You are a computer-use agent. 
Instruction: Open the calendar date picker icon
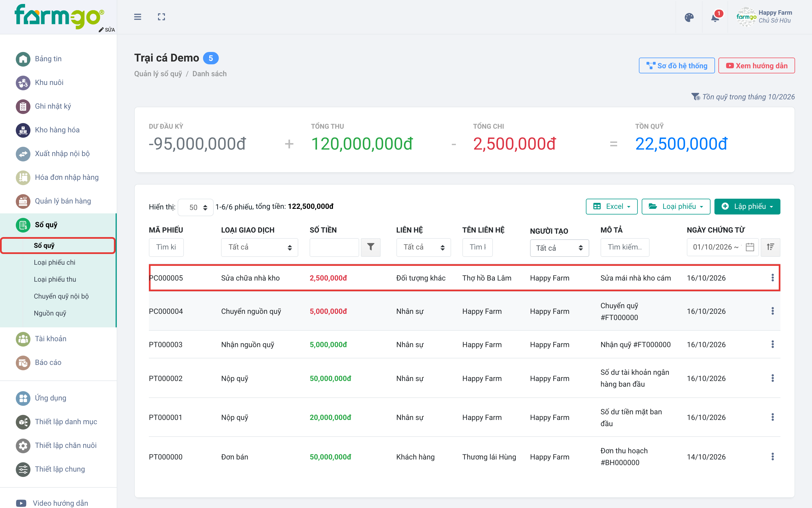click(750, 247)
